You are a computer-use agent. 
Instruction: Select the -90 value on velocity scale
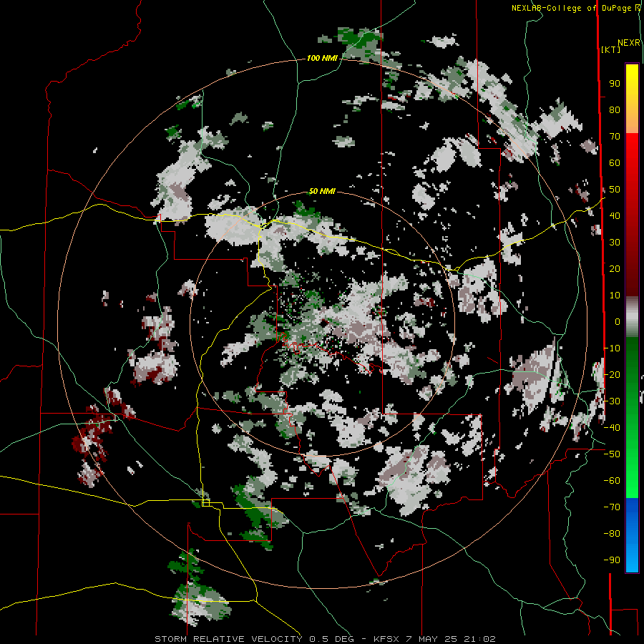tap(612, 560)
